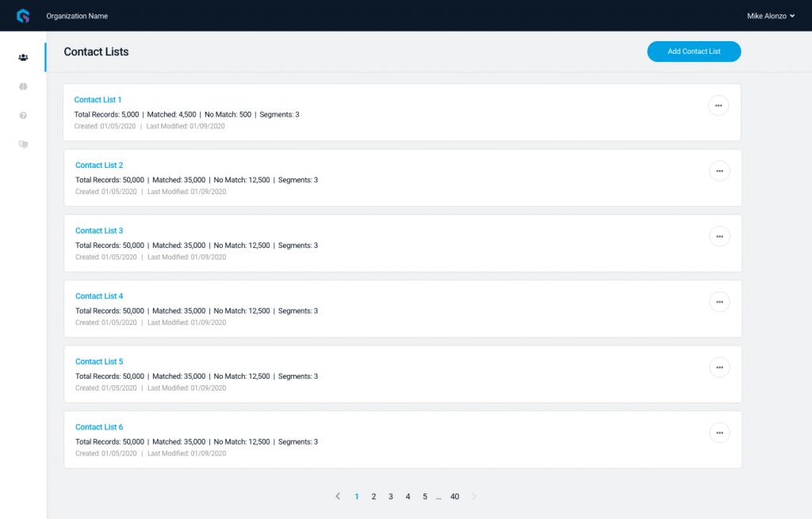Open the more options menu for Contact List 6
The width and height of the screenshot is (812, 519).
719,433
